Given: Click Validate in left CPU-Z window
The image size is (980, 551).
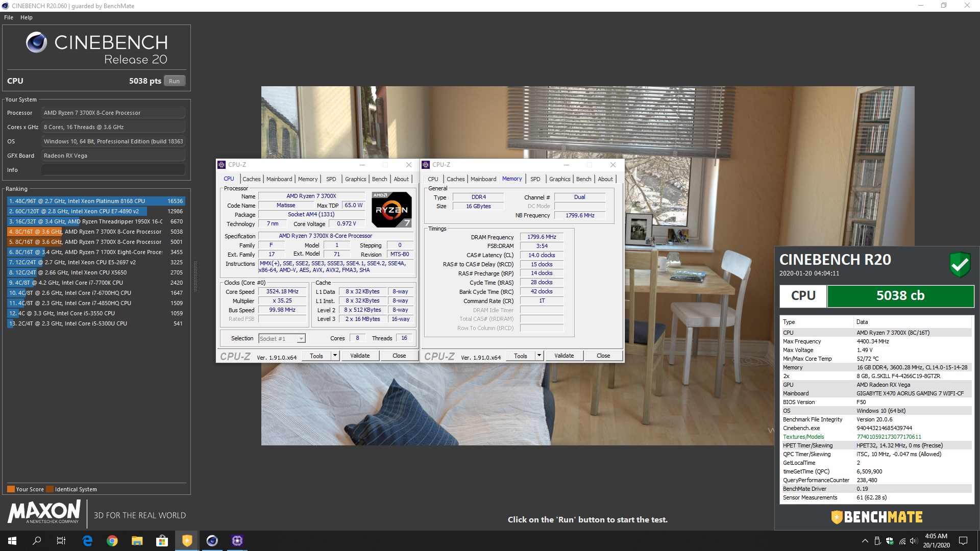Looking at the screenshot, I should [x=360, y=356].
